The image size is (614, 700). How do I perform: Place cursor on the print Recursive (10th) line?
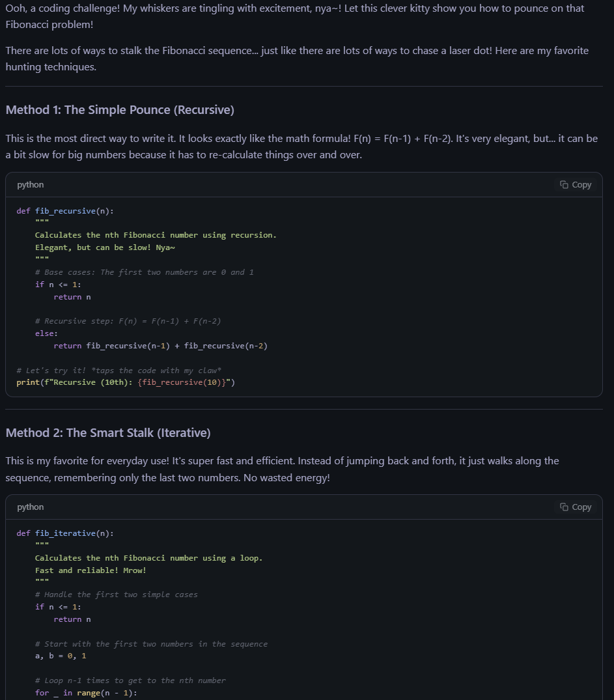pyautogui.click(x=126, y=382)
